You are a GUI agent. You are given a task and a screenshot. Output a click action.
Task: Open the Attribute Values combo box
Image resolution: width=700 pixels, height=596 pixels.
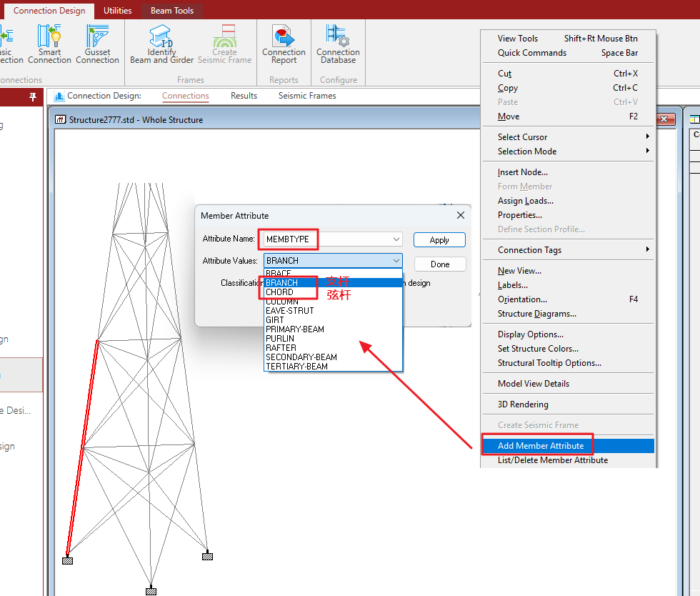(396, 261)
